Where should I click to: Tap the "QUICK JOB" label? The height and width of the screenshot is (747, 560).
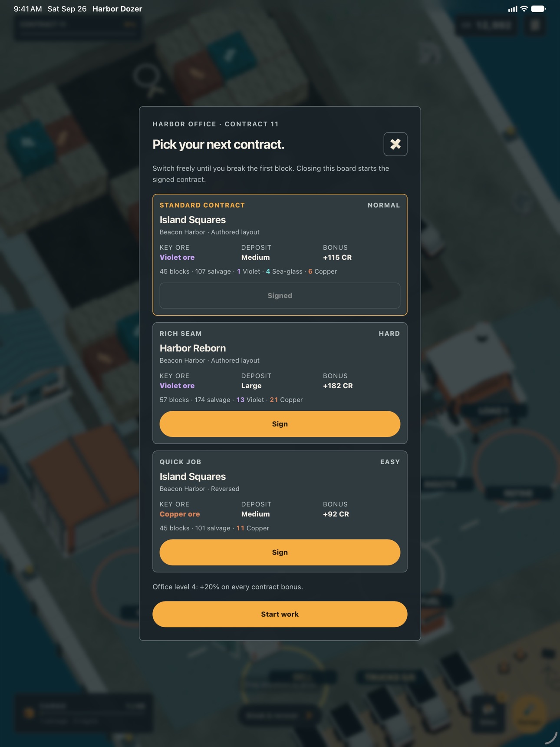coord(181,462)
